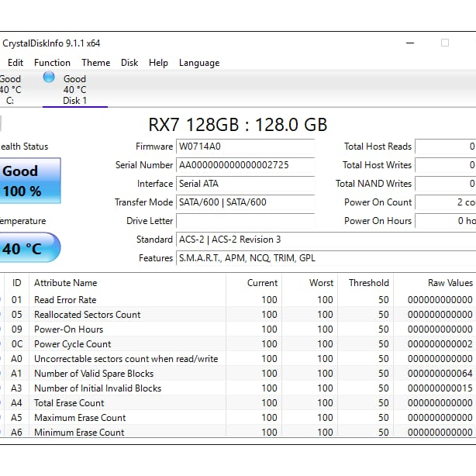Screen dimensions: 476x476
Task: Click the Total Host Reads label
Action: click(x=378, y=147)
